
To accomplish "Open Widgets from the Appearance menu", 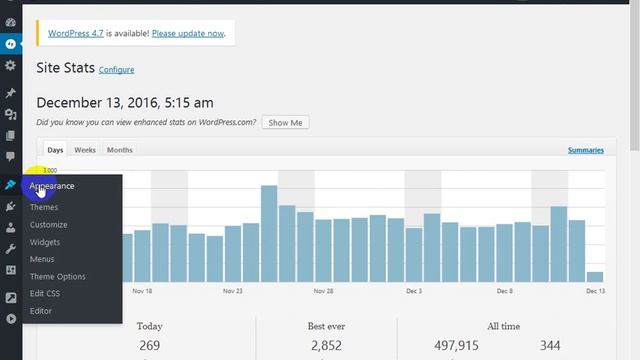I will [45, 242].
